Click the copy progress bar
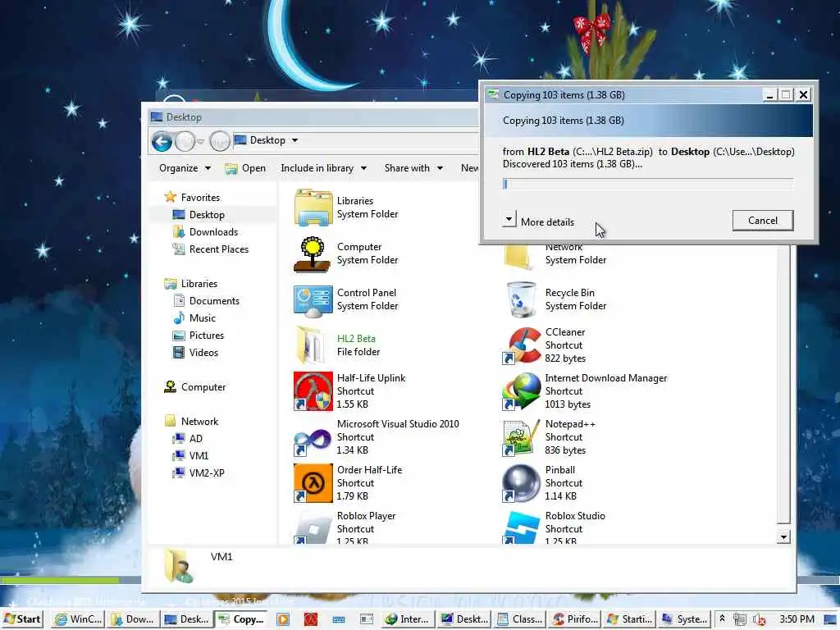Viewport: 840px width, 630px height. pyautogui.click(x=648, y=185)
